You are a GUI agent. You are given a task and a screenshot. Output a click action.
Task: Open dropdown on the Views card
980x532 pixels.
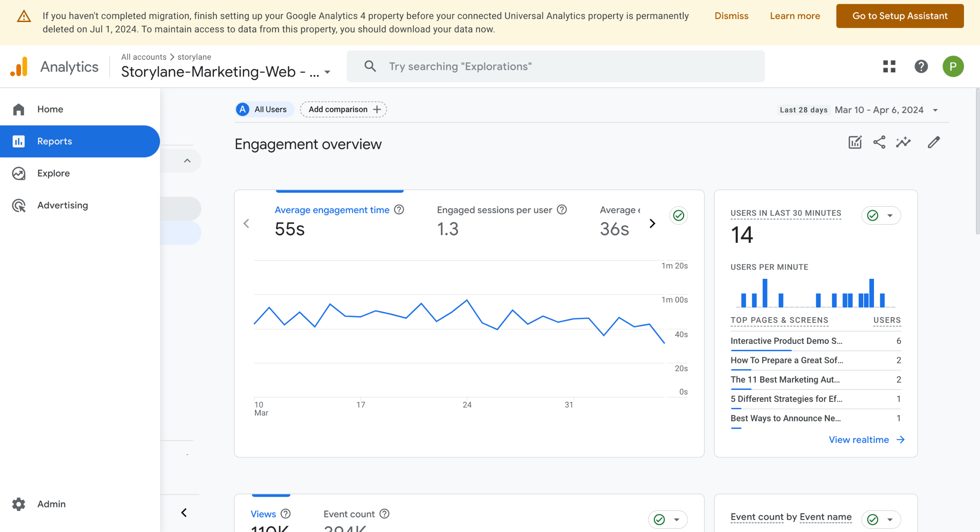[x=676, y=519]
